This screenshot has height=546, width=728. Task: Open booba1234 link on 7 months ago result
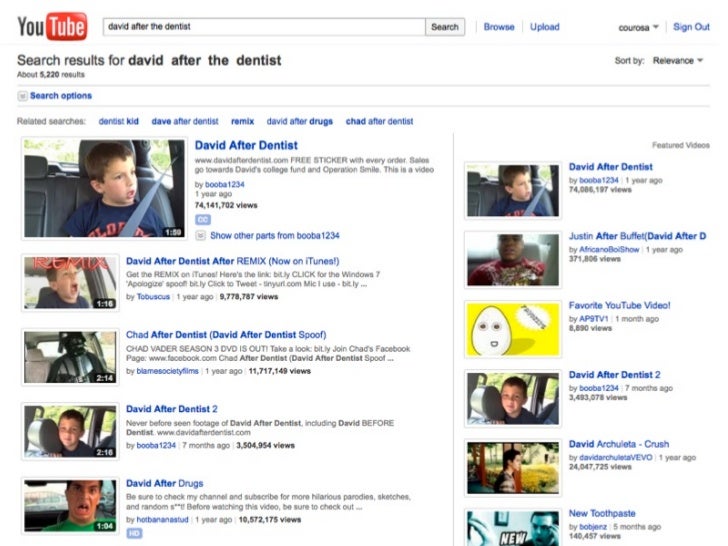point(156,445)
